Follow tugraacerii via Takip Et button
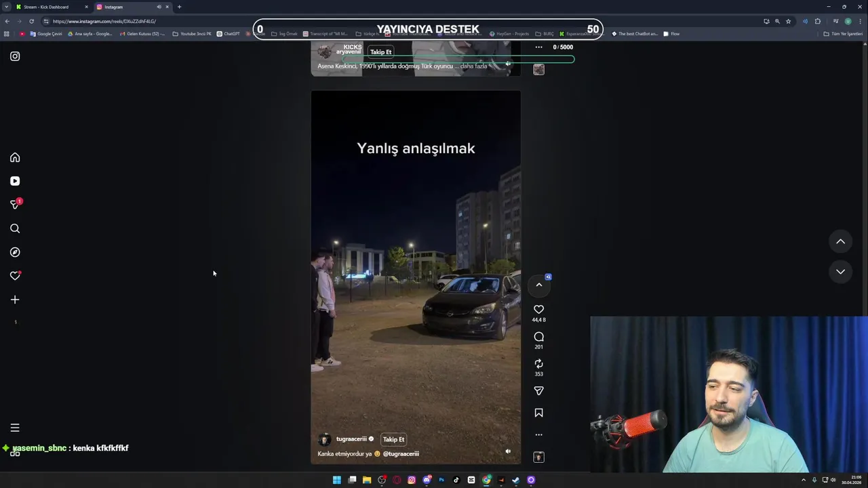 (393, 439)
